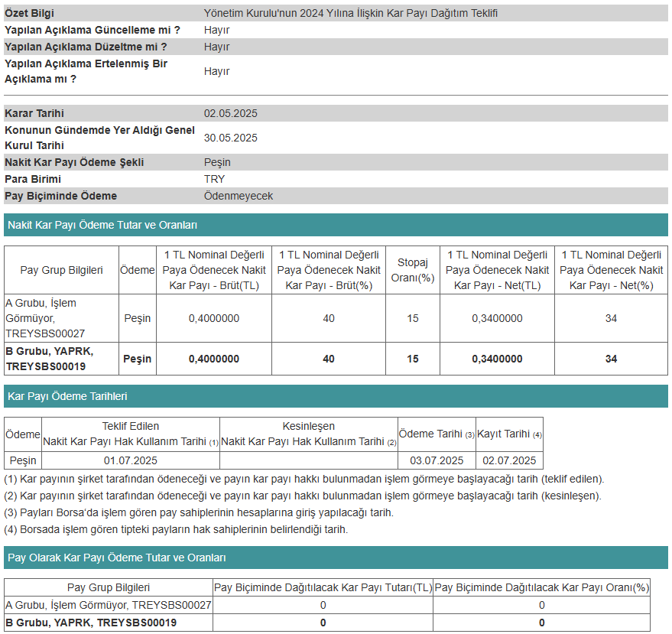Click the 'Para Birimi' label
Screen dimensions: 672x634
(33, 179)
